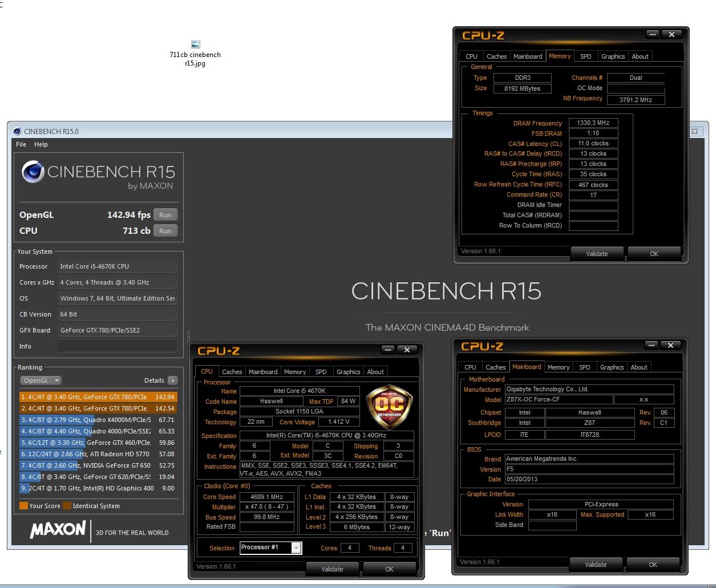716x588 pixels.
Task: Select ranking row 7 GeForce GT 650
Action: pyautogui.click(x=98, y=465)
